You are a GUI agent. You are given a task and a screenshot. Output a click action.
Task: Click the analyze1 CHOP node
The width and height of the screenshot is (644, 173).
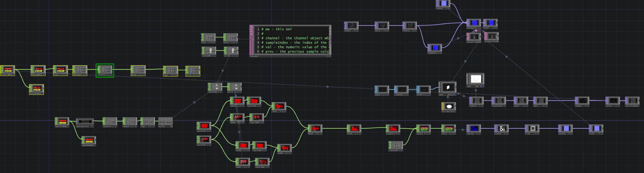80,71
